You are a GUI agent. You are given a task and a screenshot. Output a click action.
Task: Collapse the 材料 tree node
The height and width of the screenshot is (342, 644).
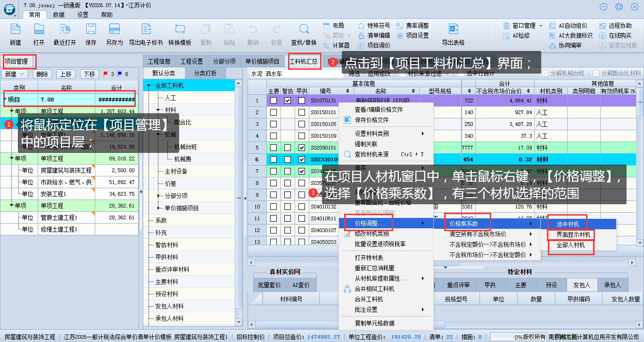[x=158, y=110]
